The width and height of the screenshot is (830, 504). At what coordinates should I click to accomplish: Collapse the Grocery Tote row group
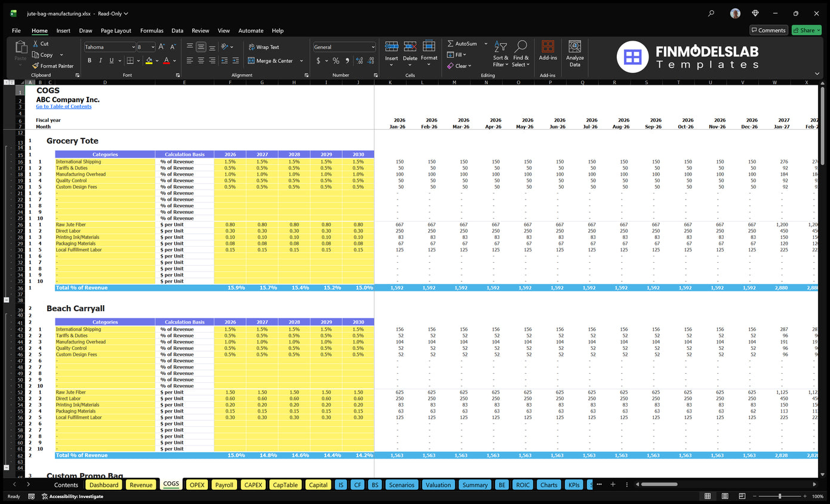coord(7,300)
